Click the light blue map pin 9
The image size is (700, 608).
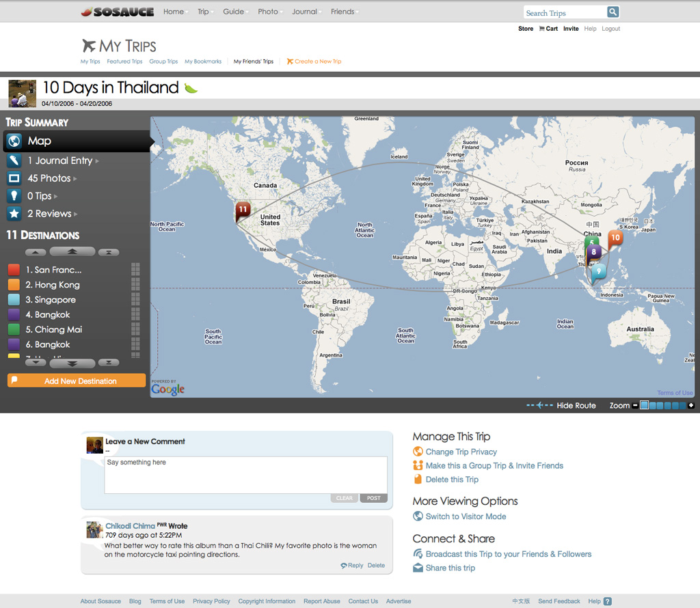pyautogui.click(x=599, y=273)
